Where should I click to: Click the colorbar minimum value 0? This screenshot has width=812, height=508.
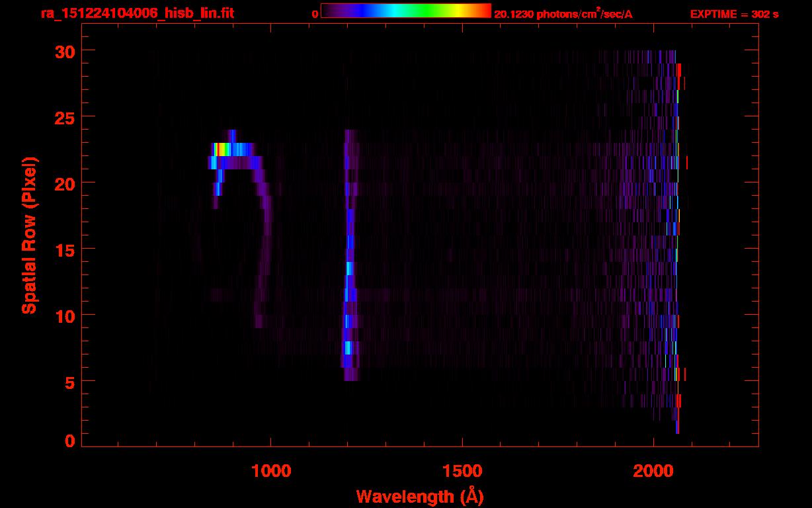click(x=315, y=15)
